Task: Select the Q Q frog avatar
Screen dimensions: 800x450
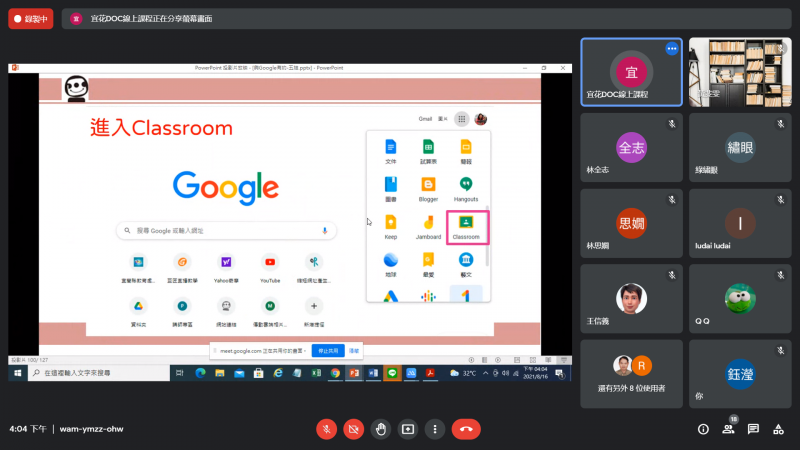Action: (x=740, y=298)
